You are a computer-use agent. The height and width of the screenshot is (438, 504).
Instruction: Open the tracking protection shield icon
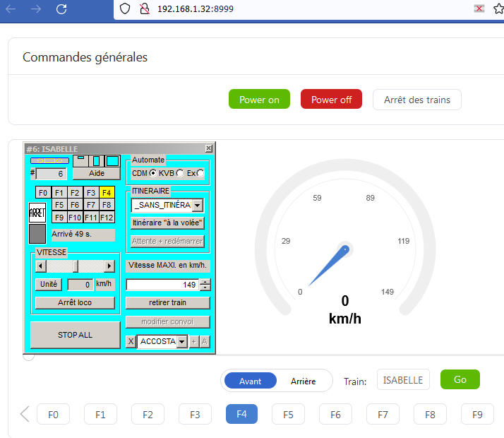tap(125, 8)
